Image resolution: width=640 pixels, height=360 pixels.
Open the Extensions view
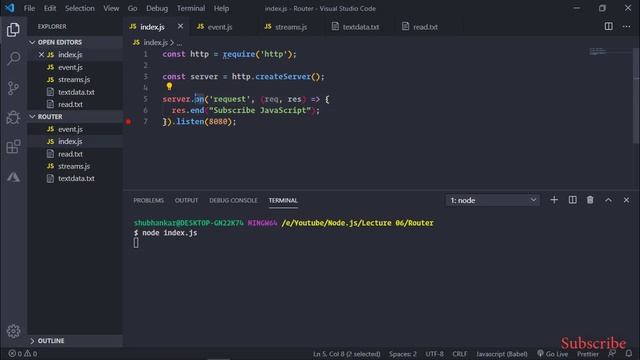(13, 147)
